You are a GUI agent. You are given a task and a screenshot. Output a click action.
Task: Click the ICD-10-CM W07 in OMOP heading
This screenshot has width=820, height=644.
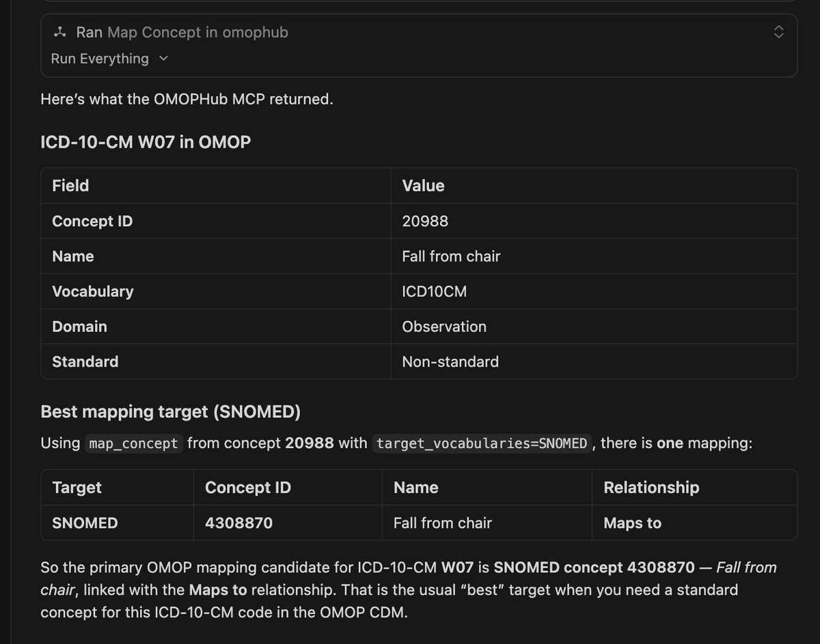[146, 142]
